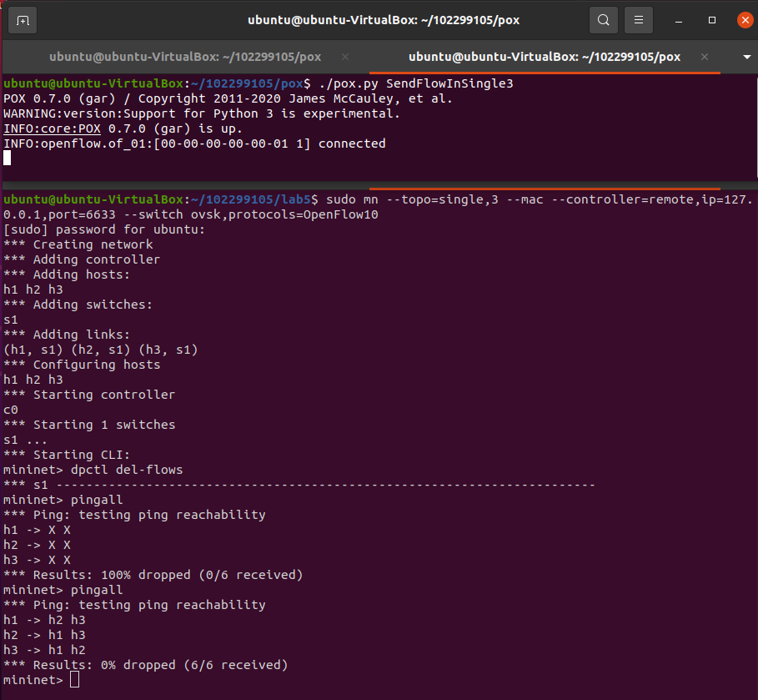Click the 'h1 -> X X' ping line
758x700 pixels.
37,530
